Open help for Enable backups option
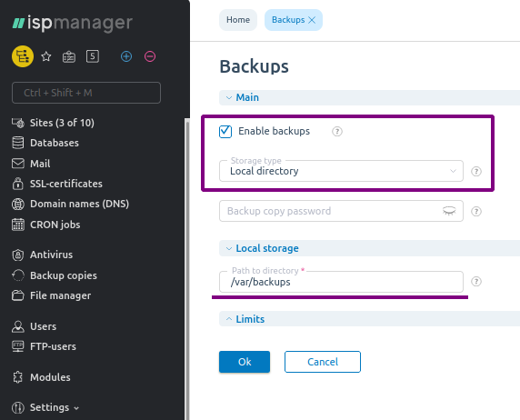This screenshot has width=520, height=420. click(337, 132)
